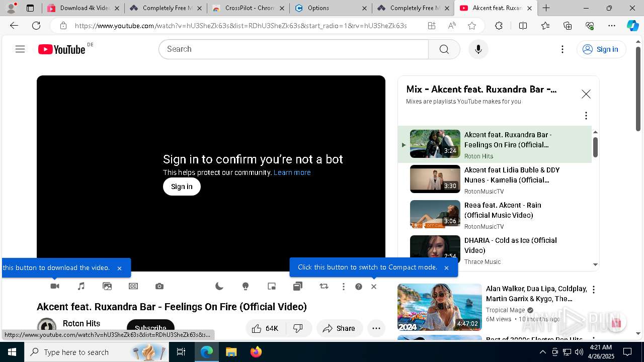Click the Share button
644x362 pixels.
pos(340,328)
